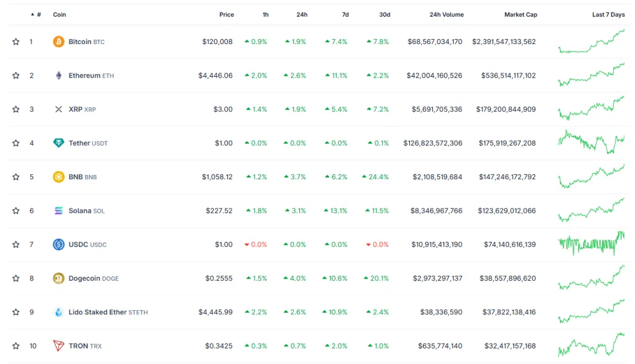The height and width of the screenshot is (364, 635).
Task: Click the Tether green logo icon
Action: pos(59,143)
